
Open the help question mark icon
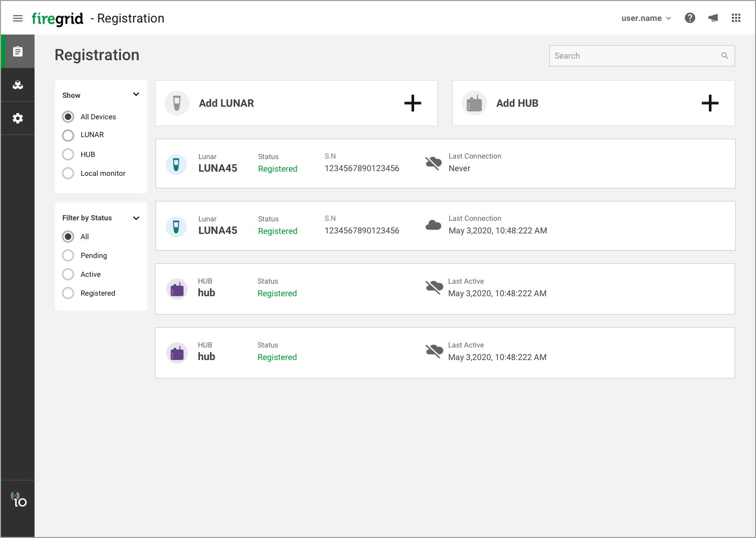click(690, 18)
